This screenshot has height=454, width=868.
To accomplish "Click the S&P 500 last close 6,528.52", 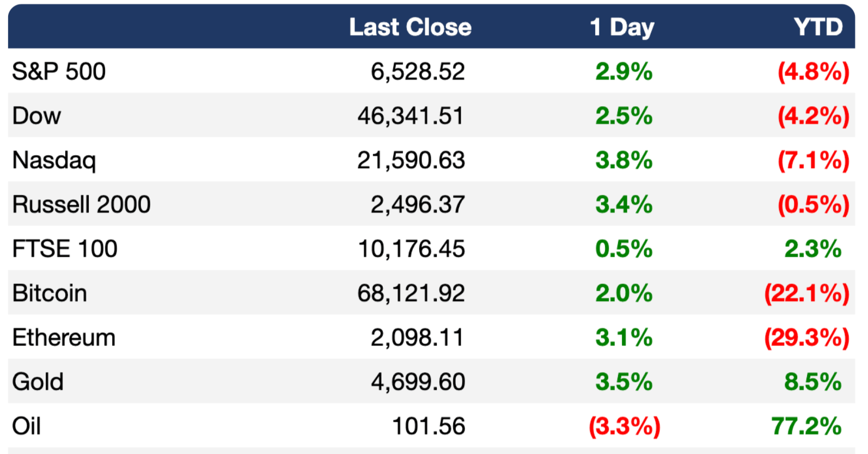I will pyautogui.click(x=418, y=72).
